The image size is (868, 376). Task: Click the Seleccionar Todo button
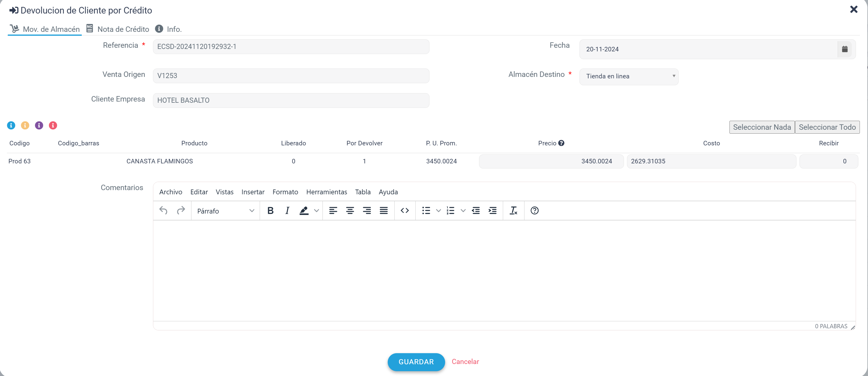[827, 127]
